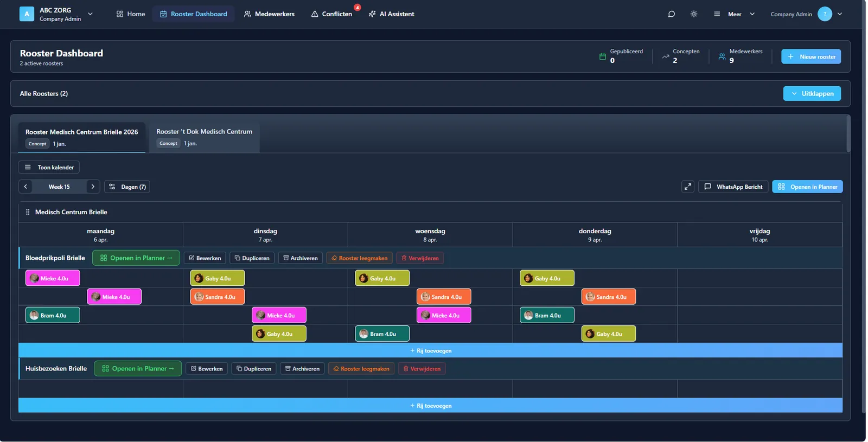This screenshot has width=868, height=442.
Task: Click the Medewerkers people icon in stats
Action: [x=722, y=56]
